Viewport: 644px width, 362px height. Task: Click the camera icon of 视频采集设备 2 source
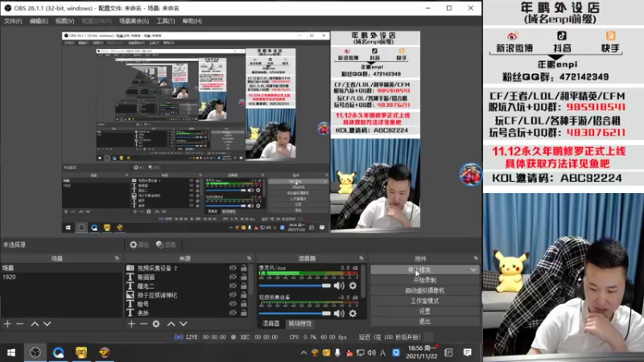[130, 268]
